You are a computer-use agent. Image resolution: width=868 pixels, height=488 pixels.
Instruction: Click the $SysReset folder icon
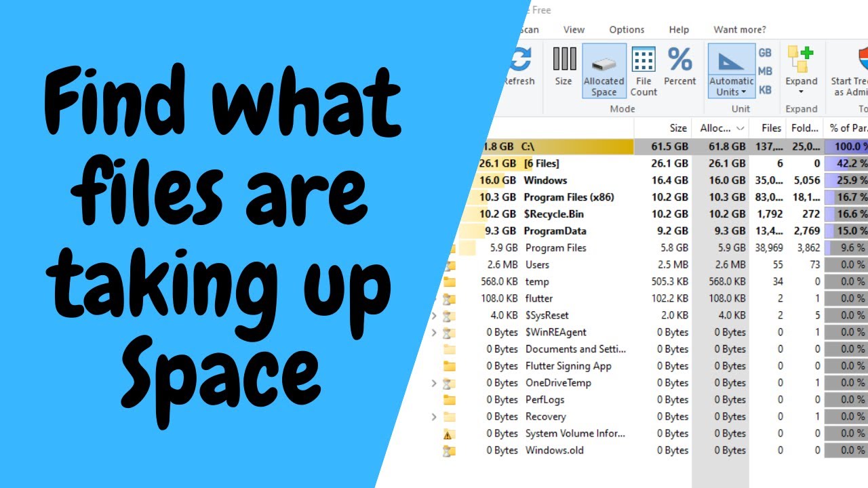point(449,315)
